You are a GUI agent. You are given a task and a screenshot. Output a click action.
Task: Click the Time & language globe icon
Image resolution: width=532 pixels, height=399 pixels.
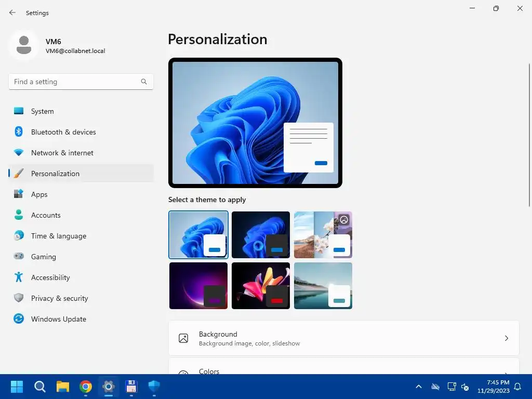click(x=19, y=235)
